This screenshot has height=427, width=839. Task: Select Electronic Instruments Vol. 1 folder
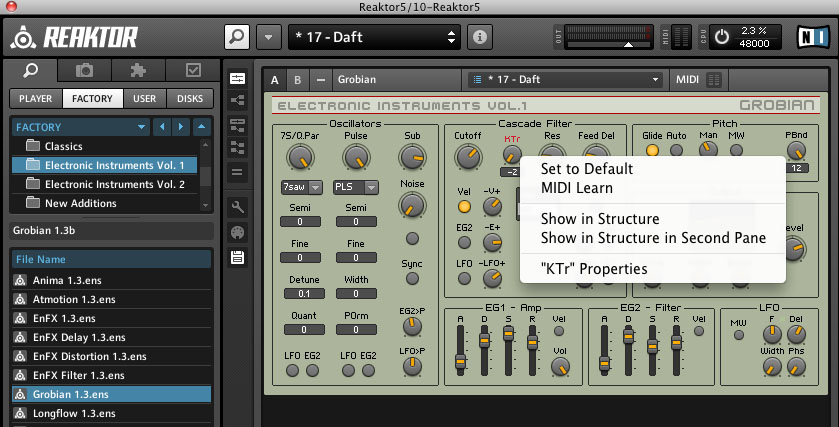[105, 165]
